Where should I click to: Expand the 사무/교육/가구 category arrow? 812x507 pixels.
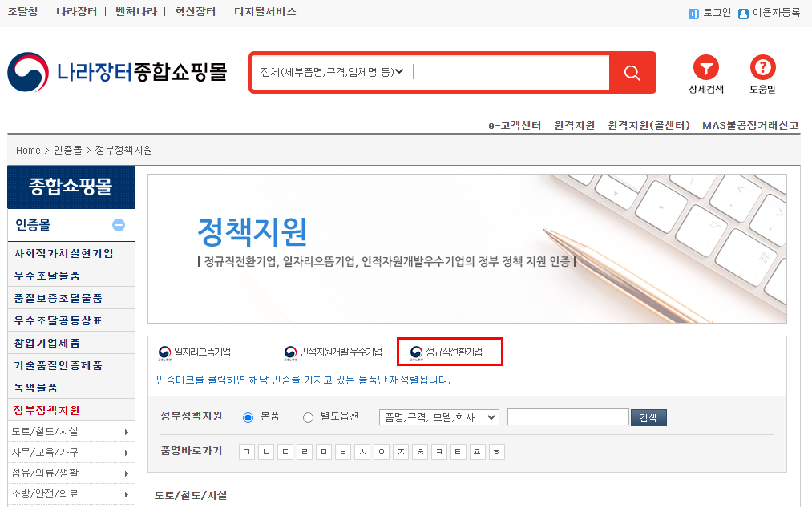click(x=127, y=453)
